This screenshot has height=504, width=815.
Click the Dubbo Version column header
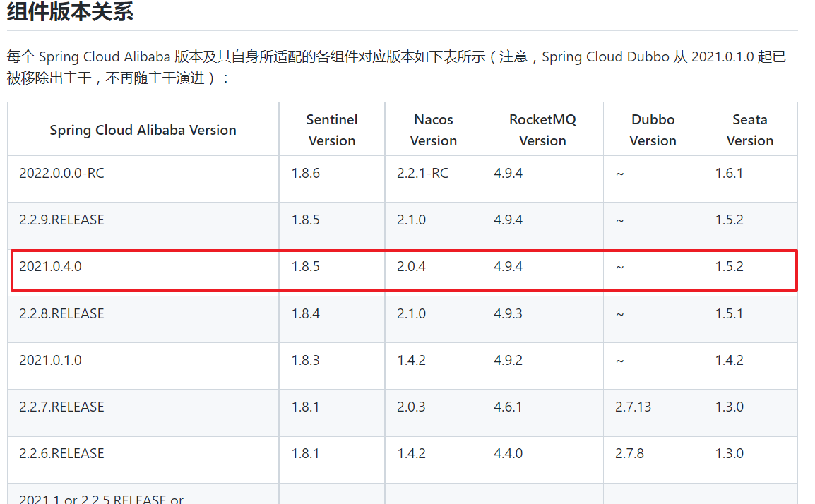[x=653, y=130]
